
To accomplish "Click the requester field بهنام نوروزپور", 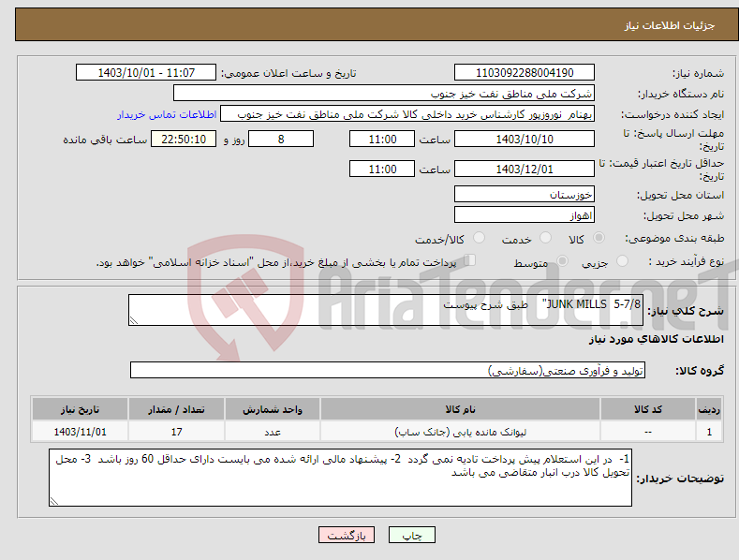I will coord(407,114).
